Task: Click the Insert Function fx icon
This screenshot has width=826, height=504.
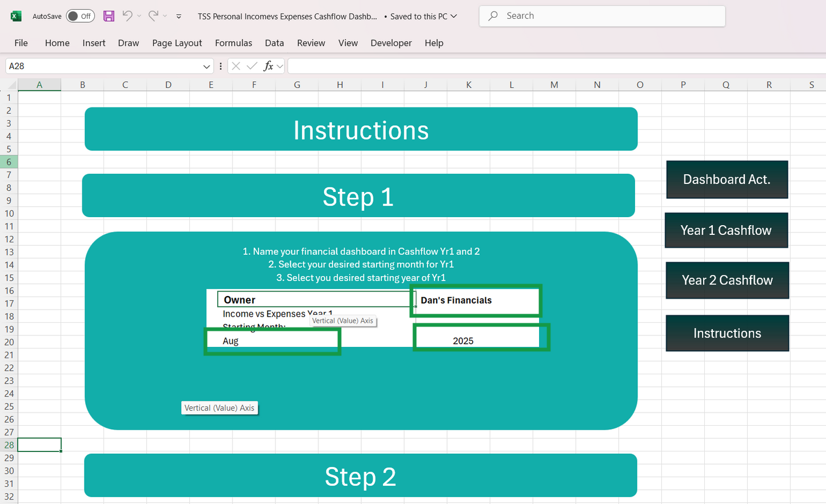Action: 268,66
